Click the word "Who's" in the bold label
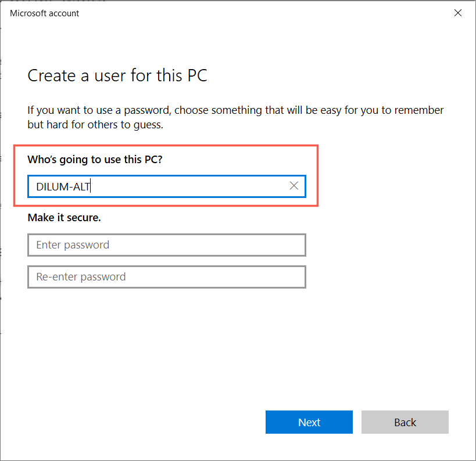Screen dimensions: 476x461 point(41,160)
